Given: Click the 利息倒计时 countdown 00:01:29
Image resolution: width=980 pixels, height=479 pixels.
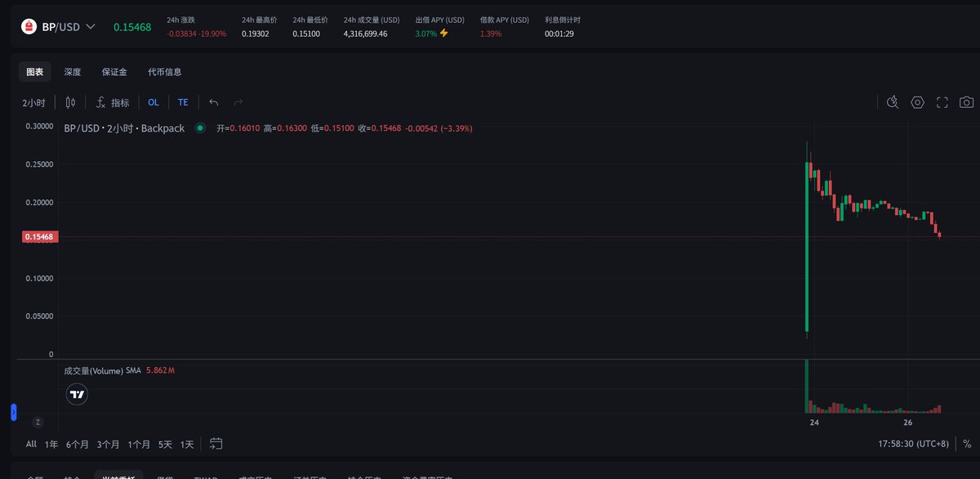Looking at the screenshot, I should point(559,34).
